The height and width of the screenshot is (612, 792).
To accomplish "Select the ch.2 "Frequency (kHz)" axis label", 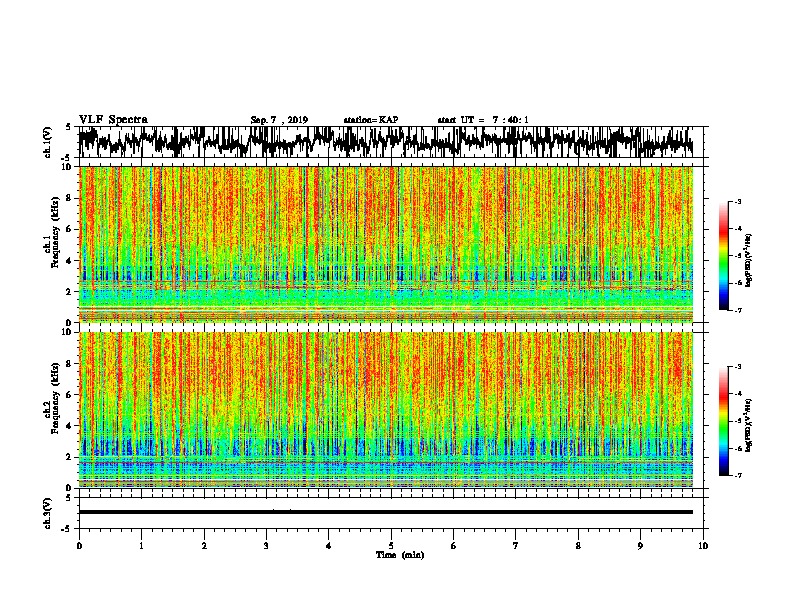I will click(55, 398).
